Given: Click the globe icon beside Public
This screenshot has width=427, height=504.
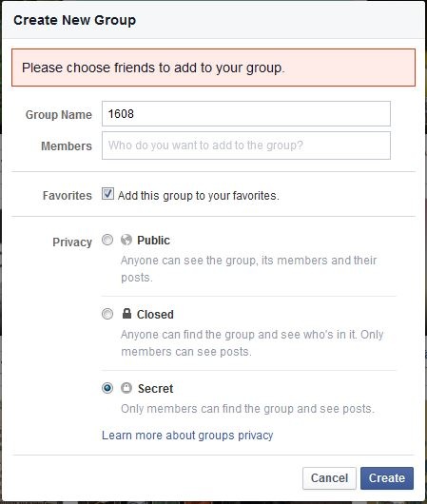Looking at the screenshot, I should [126, 240].
